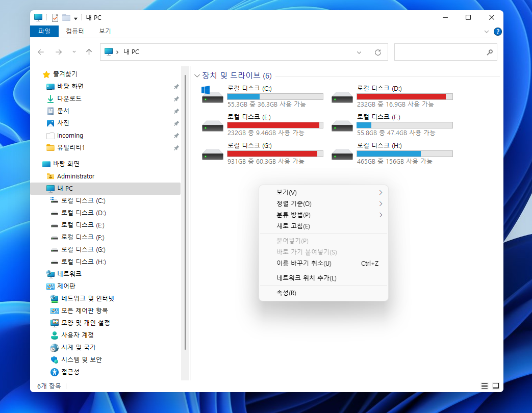Select 제어판 in the navigation pane

[66, 286]
